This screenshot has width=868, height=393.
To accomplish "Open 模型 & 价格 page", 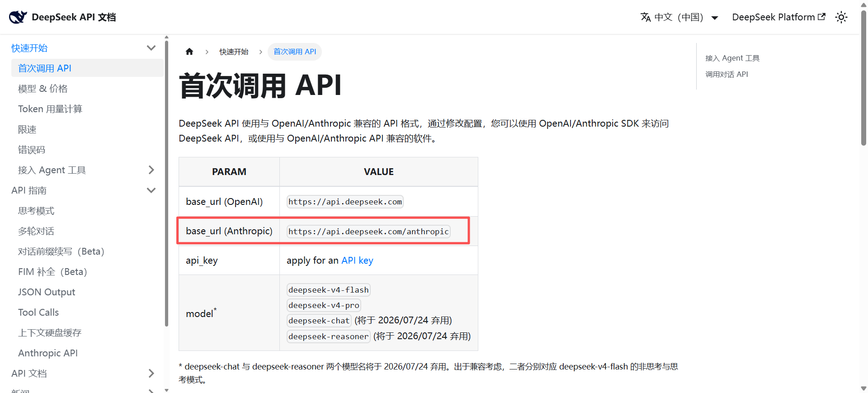I will (43, 89).
